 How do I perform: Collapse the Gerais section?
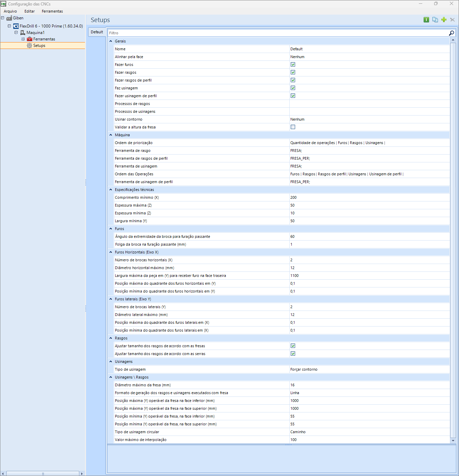click(x=111, y=41)
